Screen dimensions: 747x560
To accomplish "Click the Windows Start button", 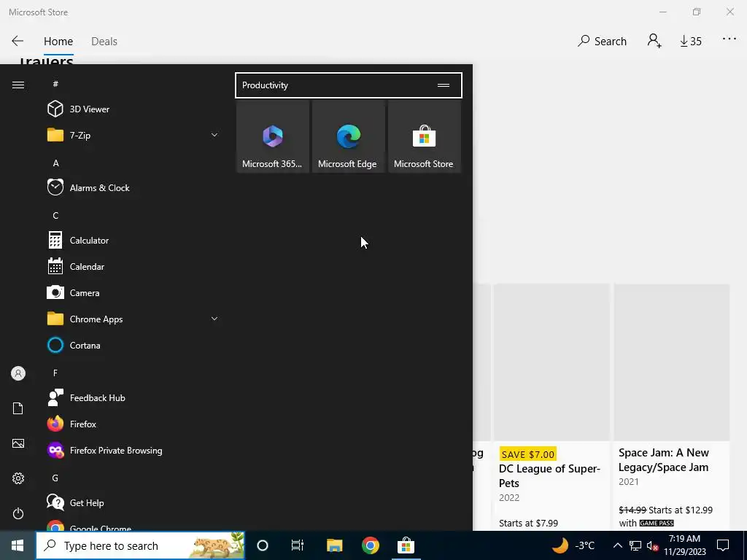I will tap(18, 545).
